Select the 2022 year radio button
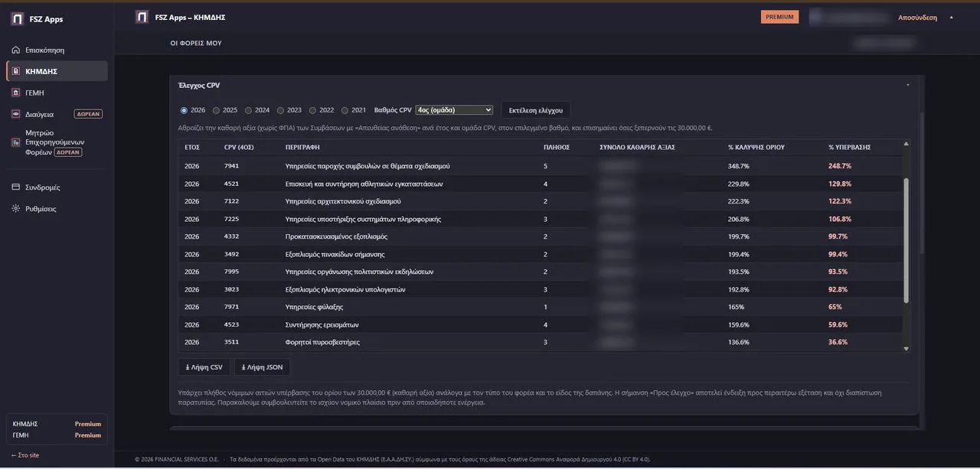 pos(312,110)
